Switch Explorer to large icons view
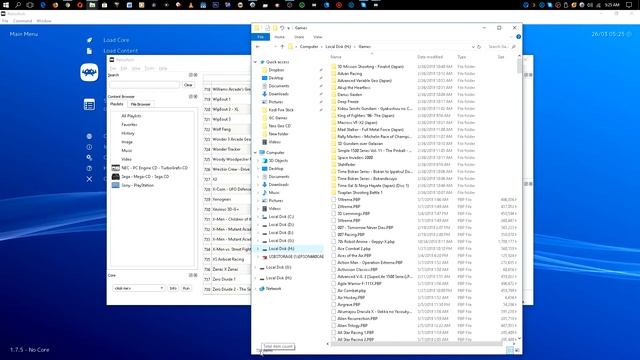The image size is (640, 360). pyautogui.click(x=517, y=350)
